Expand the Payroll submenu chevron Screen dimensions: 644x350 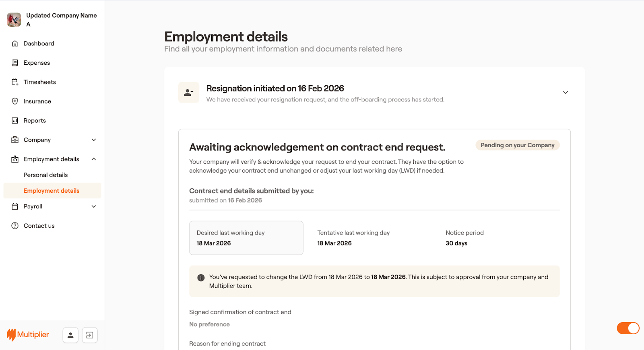point(94,206)
